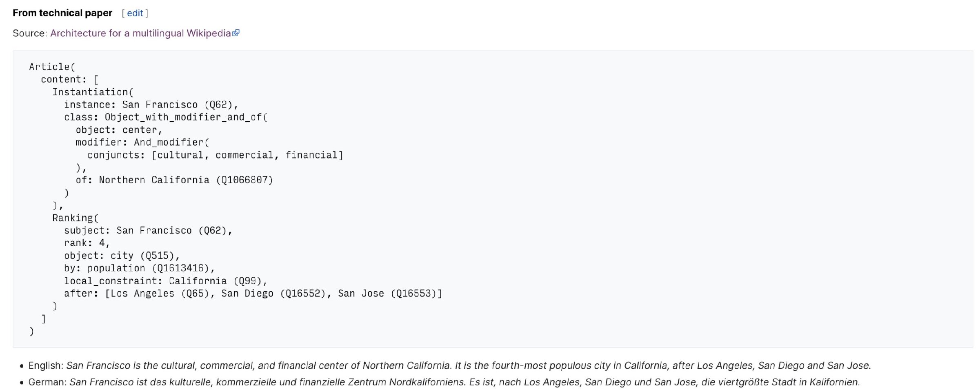Click the English example sentence bullet

point(449,365)
